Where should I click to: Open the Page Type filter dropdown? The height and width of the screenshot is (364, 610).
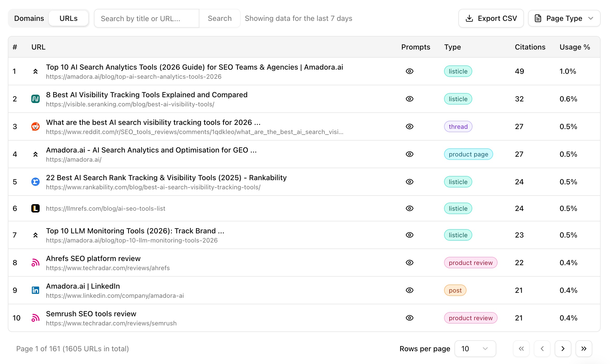click(564, 18)
